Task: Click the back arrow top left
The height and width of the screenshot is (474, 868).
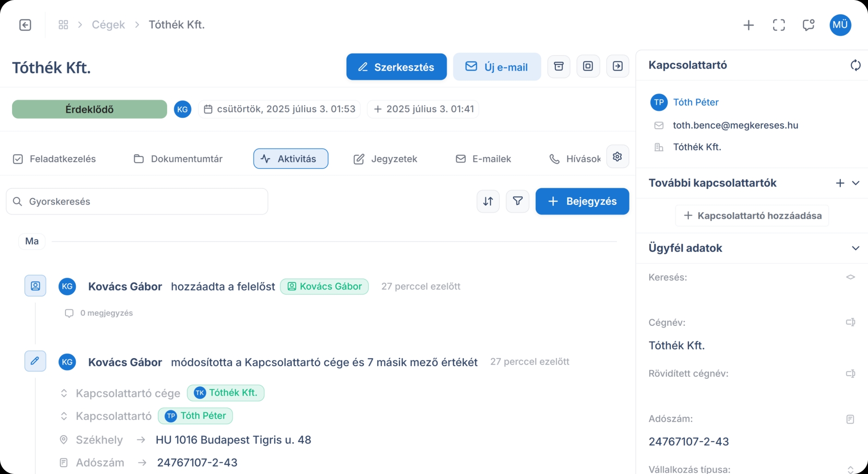Action: tap(25, 25)
